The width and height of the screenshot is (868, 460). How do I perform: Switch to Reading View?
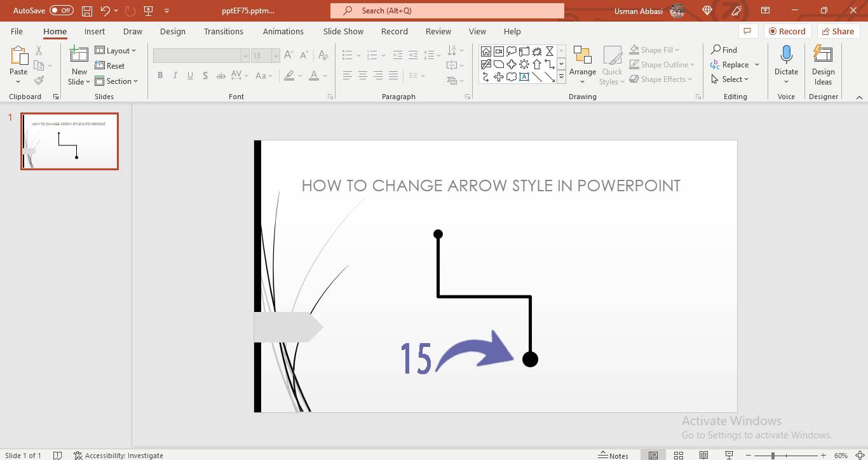[x=703, y=455]
